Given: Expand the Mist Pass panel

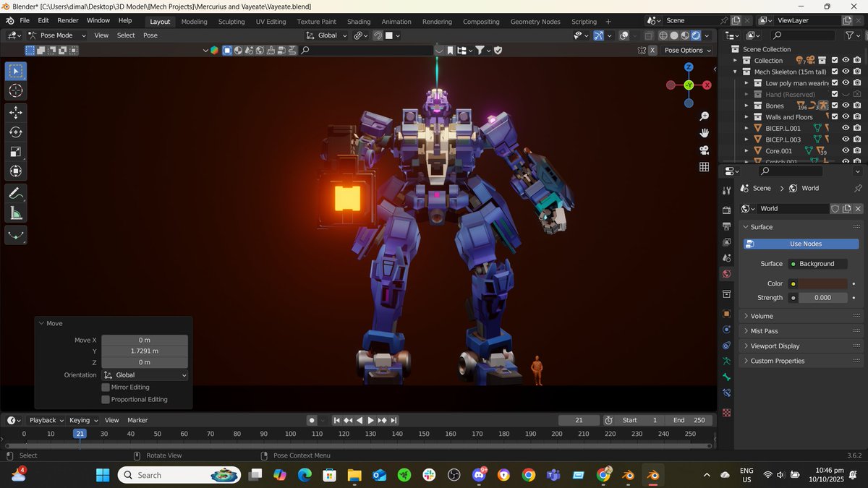Looking at the screenshot, I should pyautogui.click(x=764, y=331).
